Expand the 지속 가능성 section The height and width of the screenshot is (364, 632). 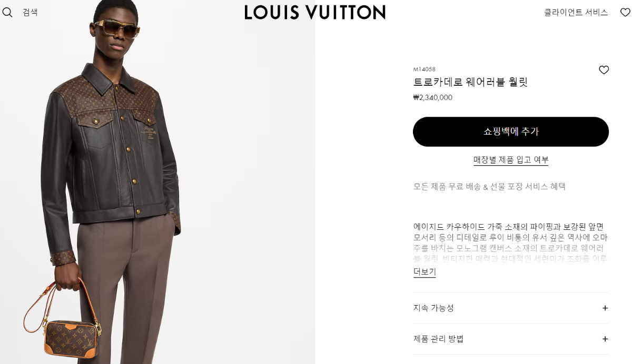511,308
